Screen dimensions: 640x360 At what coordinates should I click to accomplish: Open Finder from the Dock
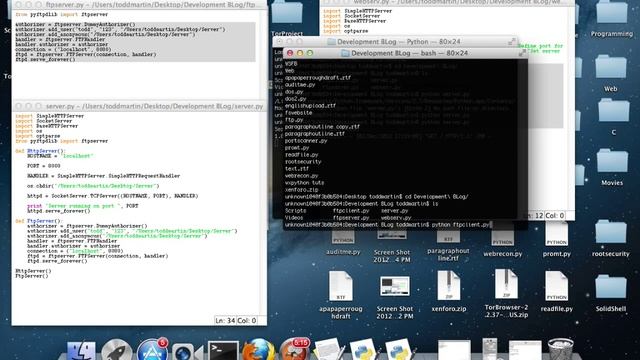coord(81,351)
